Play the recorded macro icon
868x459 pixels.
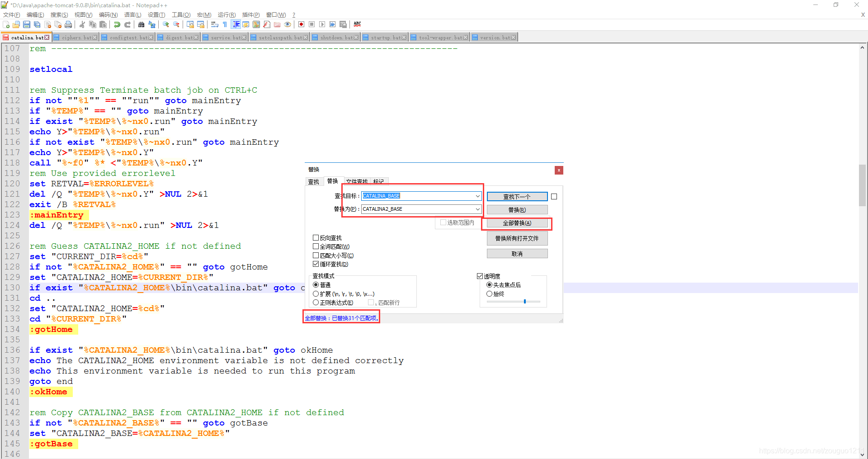point(322,24)
